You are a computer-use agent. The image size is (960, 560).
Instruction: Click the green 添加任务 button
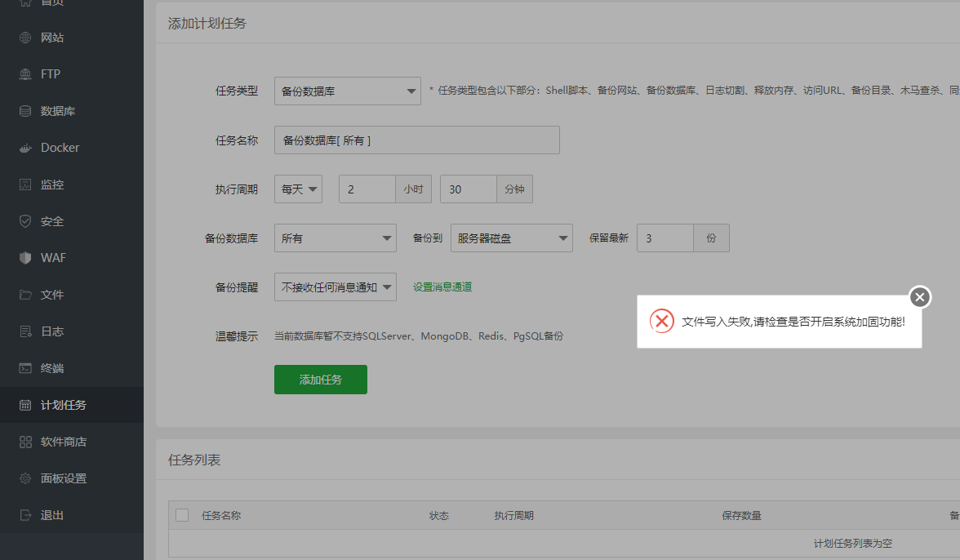click(x=320, y=379)
